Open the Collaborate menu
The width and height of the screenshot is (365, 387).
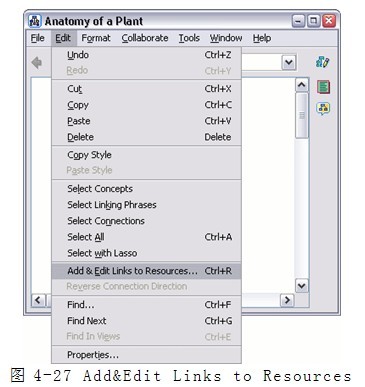coord(145,38)
